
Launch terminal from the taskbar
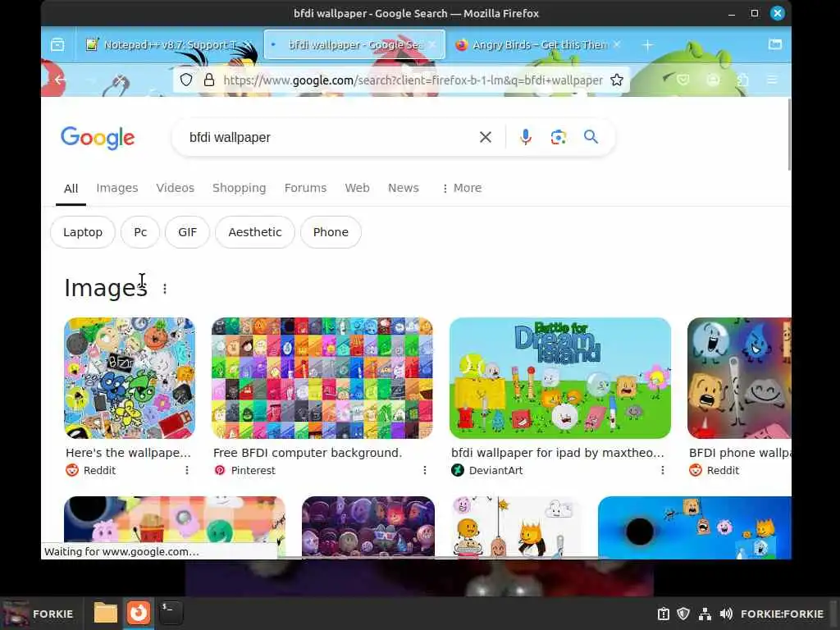click(x=171, y=613)
